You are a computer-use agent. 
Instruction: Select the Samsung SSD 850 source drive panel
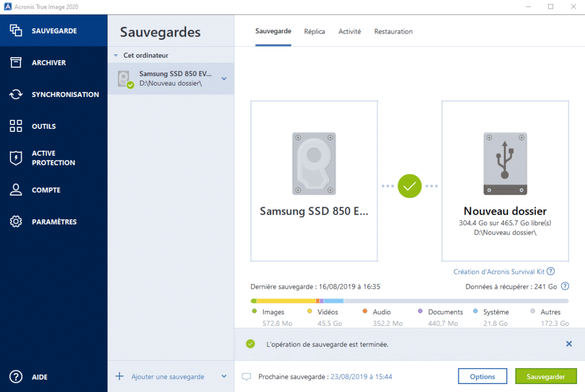tap(314, 181)
